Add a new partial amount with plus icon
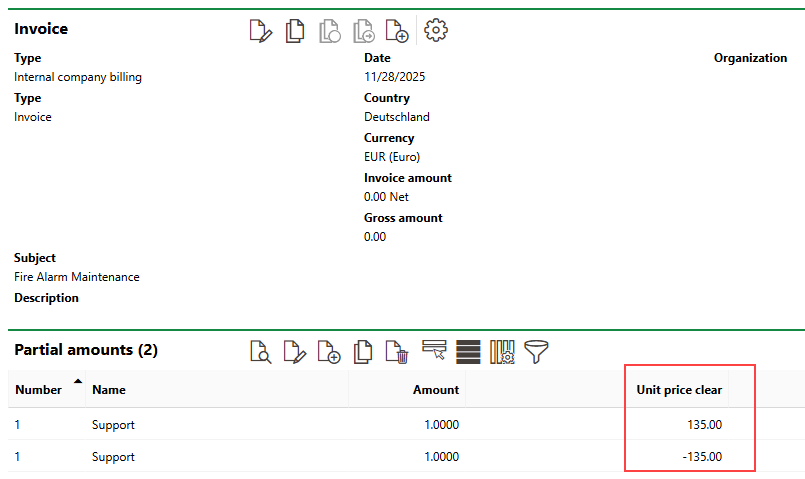The image size is (805, 479). [329, 352]
